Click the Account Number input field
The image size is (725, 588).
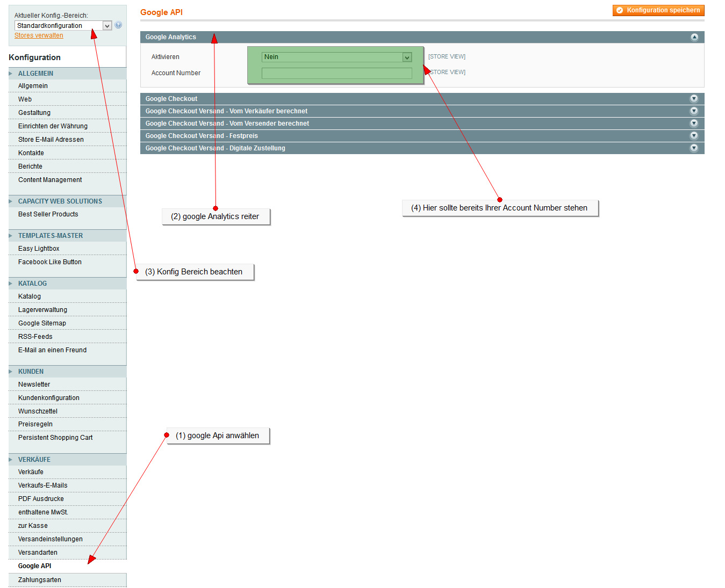[x=337, y=74]
